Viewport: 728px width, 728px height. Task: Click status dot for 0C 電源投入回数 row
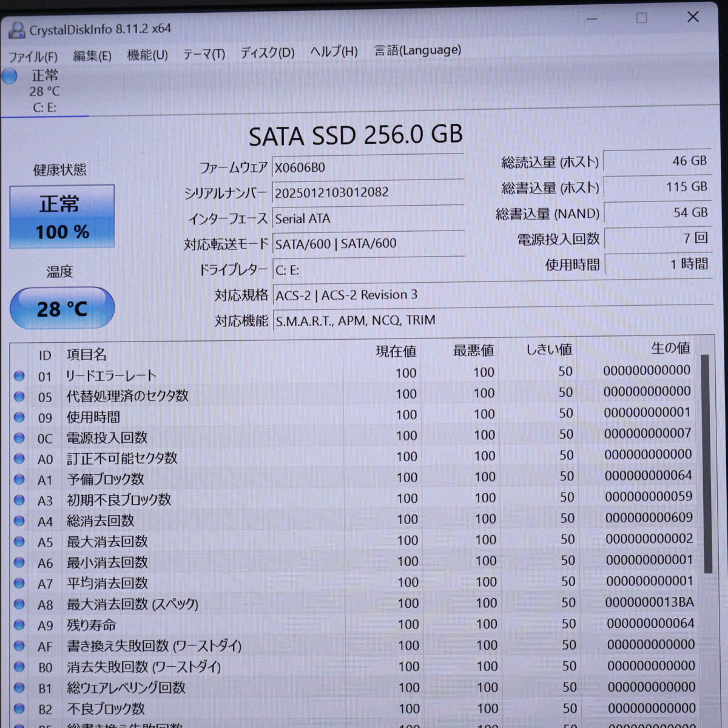coord(19,438)
